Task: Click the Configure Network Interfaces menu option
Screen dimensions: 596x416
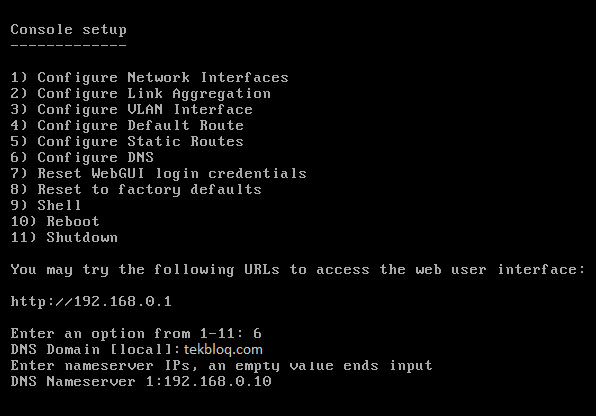Action: [x=149, y=78]
